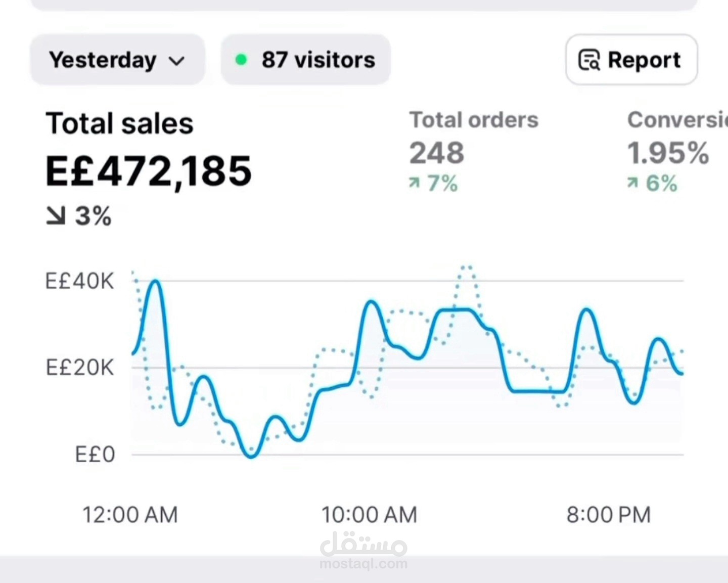
Task: Click the 12:00 AM chart axis label
Action: [130, 515]
